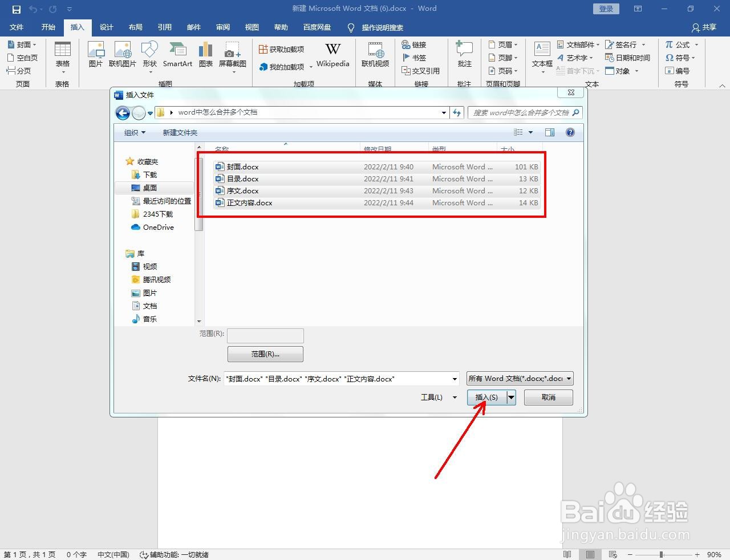Open 屏幕截图 screenshot tool
This screenshot has width=730, height=560.
click(x=233, y=58)
